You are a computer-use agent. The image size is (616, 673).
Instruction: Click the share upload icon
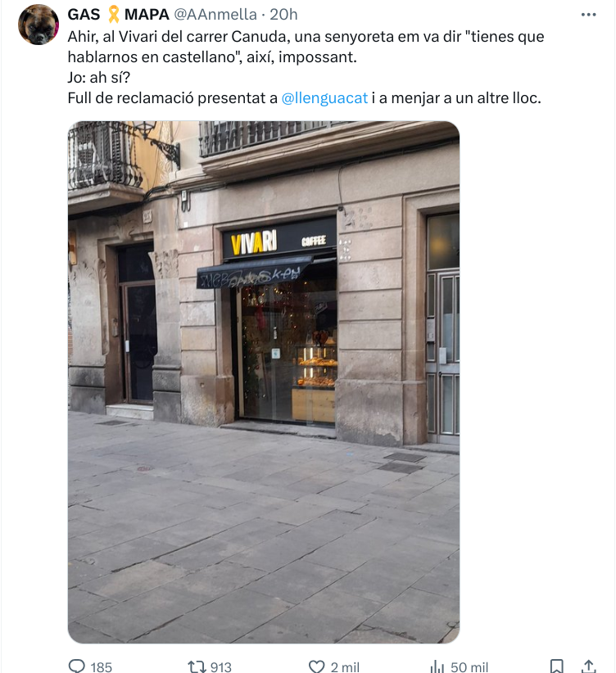(x=588, y=666)
